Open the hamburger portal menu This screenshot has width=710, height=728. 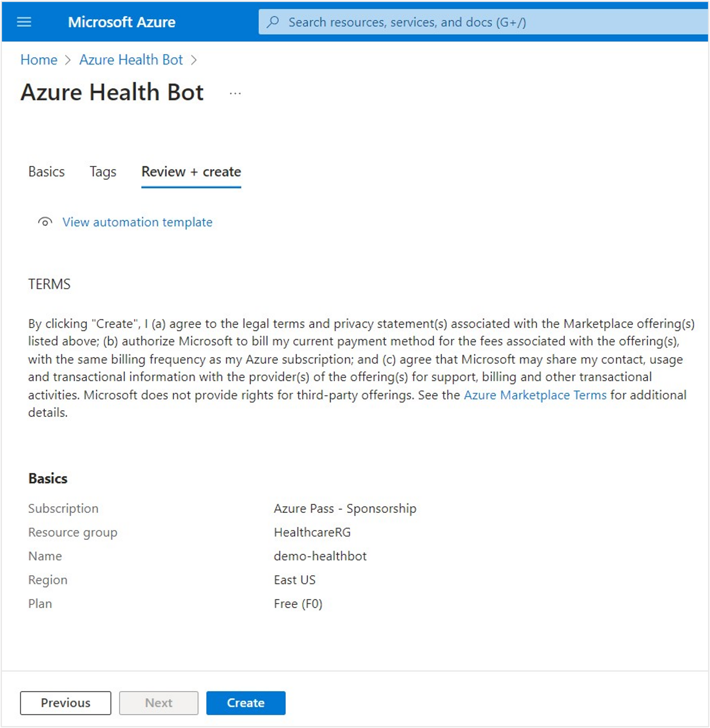(24, 22)
